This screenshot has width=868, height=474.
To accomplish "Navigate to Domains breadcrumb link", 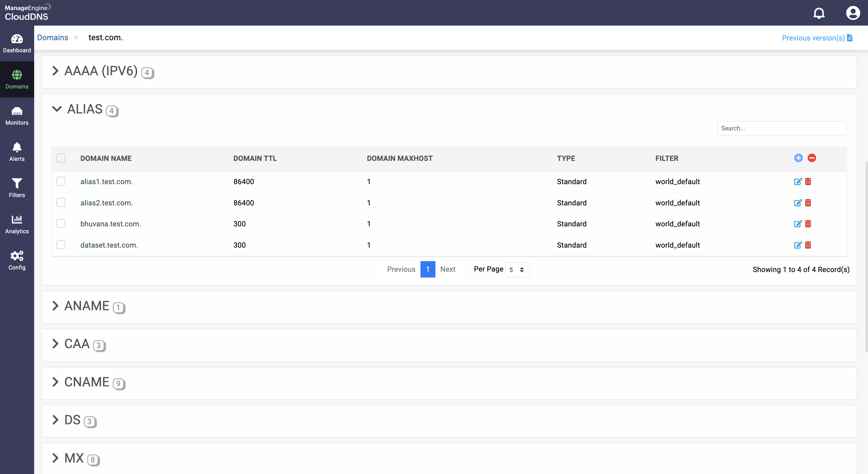I will pos(53,37).
